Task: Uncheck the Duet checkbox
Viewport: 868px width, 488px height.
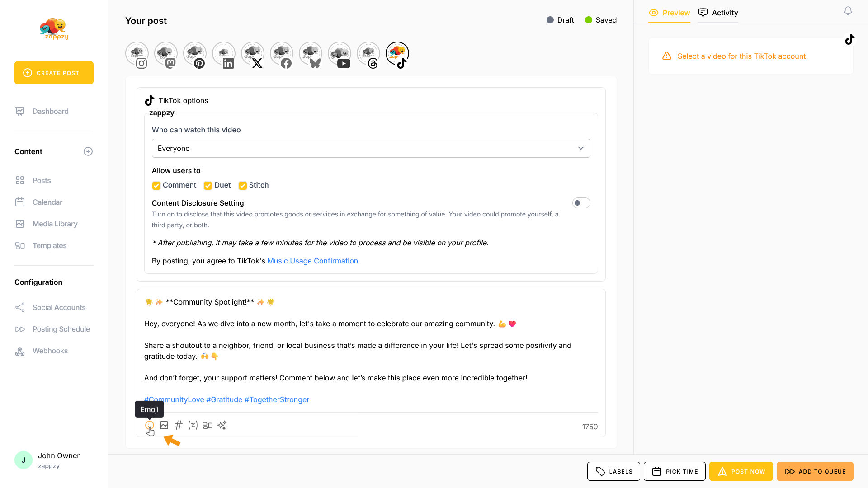Action: point(208,186)
